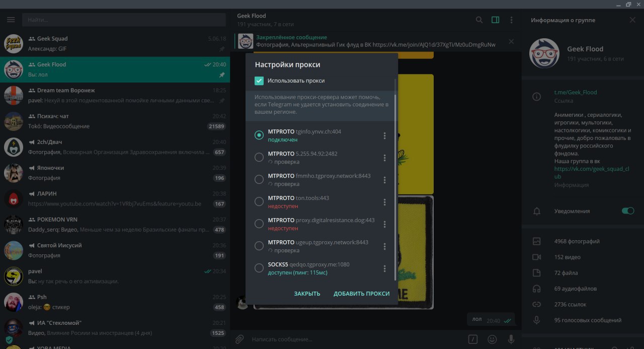Click the 69 аудиофайлов row

click(583, 289)
